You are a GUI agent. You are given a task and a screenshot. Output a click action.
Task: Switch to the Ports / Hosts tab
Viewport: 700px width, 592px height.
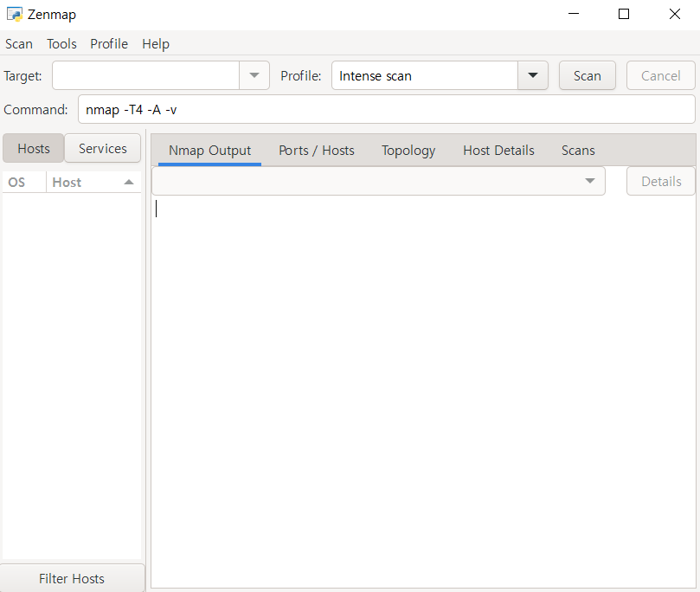click(x=317, y=151)
